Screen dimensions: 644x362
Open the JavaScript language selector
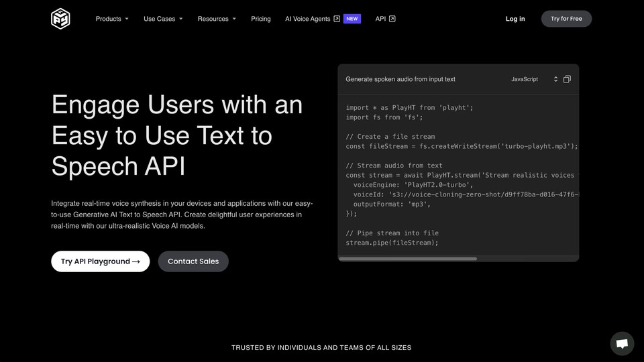(535, 79)
